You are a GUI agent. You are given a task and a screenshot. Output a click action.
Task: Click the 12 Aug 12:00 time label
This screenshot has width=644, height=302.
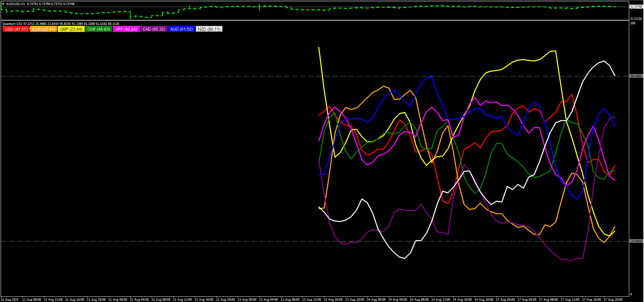(x=182, y=300)
